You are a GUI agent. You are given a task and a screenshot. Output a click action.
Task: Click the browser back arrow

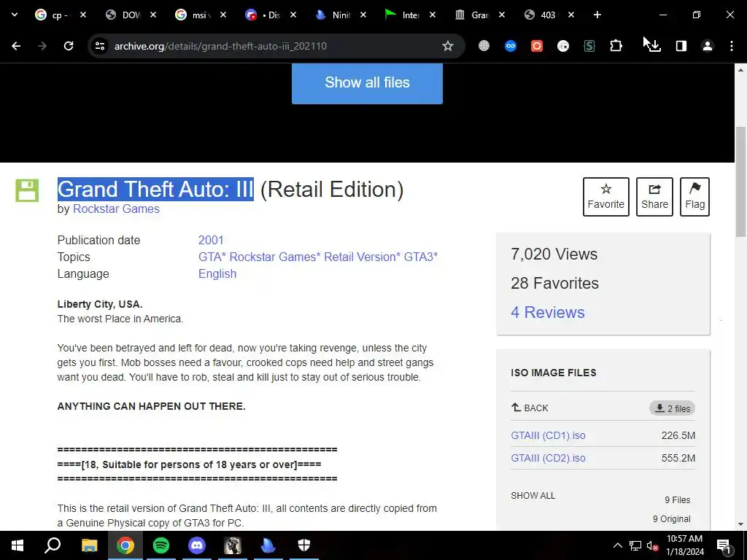[16, 46]
